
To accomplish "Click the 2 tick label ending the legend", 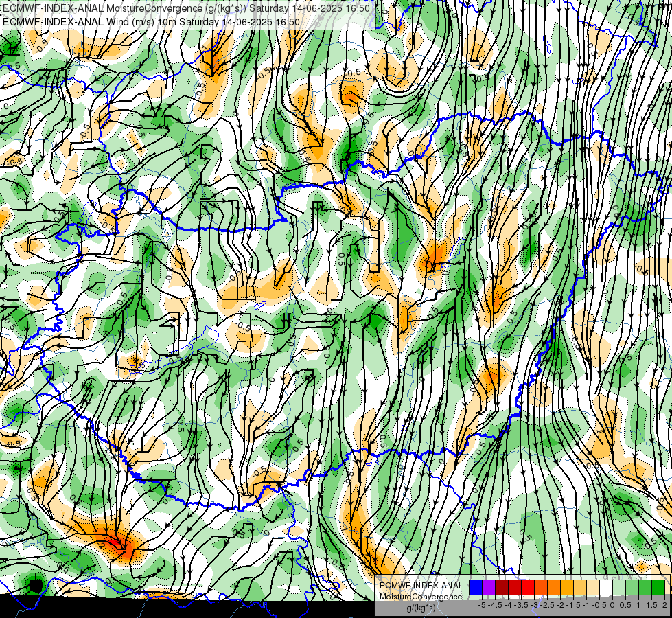I will 664,605.
